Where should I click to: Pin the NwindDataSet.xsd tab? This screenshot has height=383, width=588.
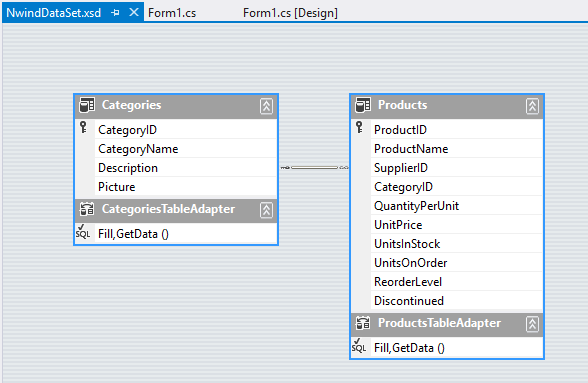tap(116, 13)
